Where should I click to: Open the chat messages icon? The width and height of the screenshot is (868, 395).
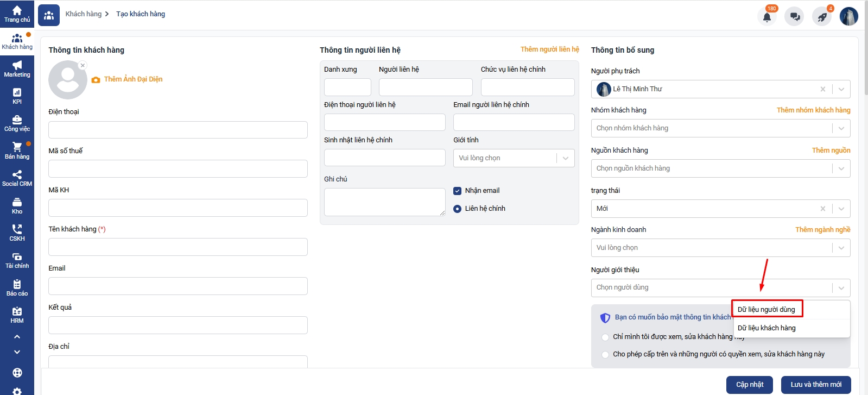click(795, 17)
